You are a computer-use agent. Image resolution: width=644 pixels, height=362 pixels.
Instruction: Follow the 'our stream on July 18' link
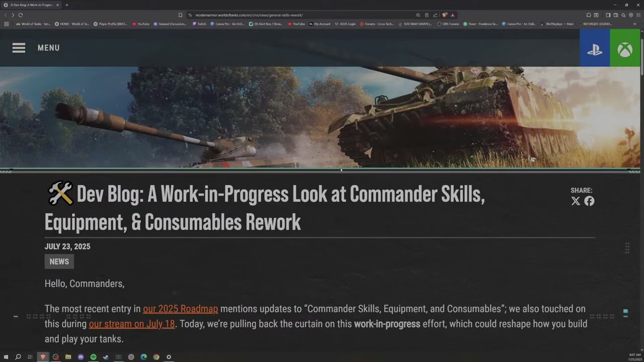132,324
